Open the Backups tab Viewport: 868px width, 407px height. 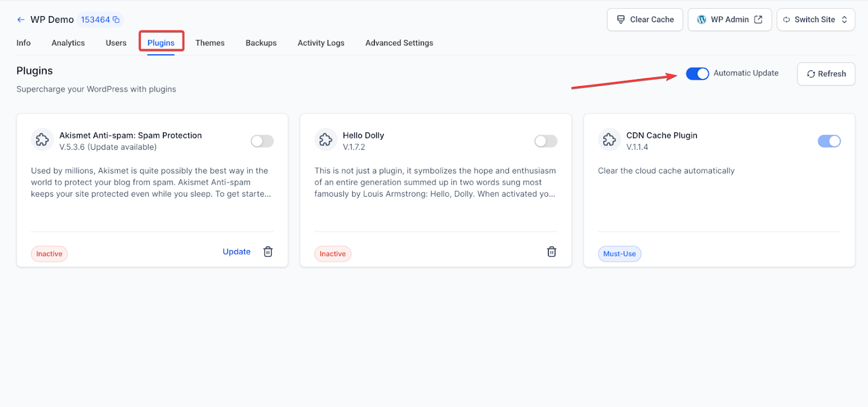[x=261, y=43]
